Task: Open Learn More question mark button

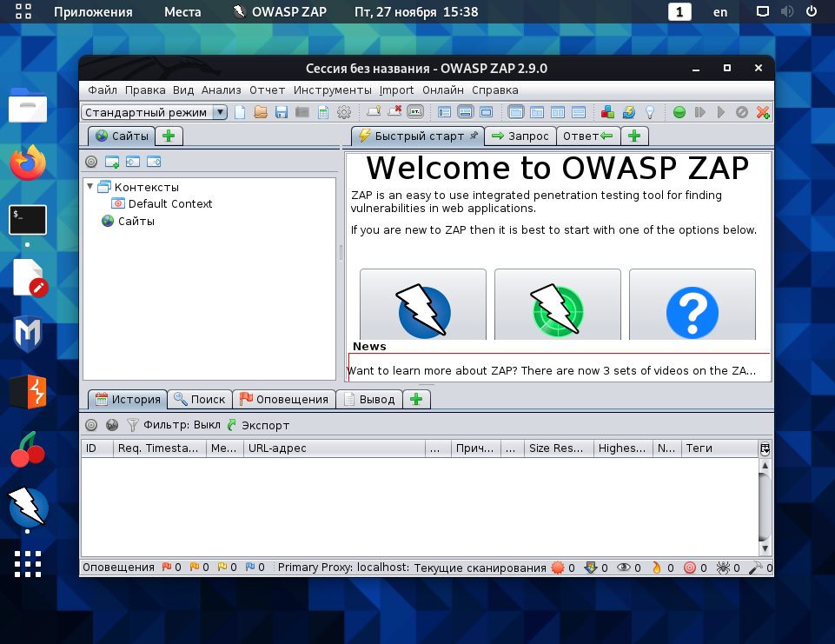Action: point(693,304)
